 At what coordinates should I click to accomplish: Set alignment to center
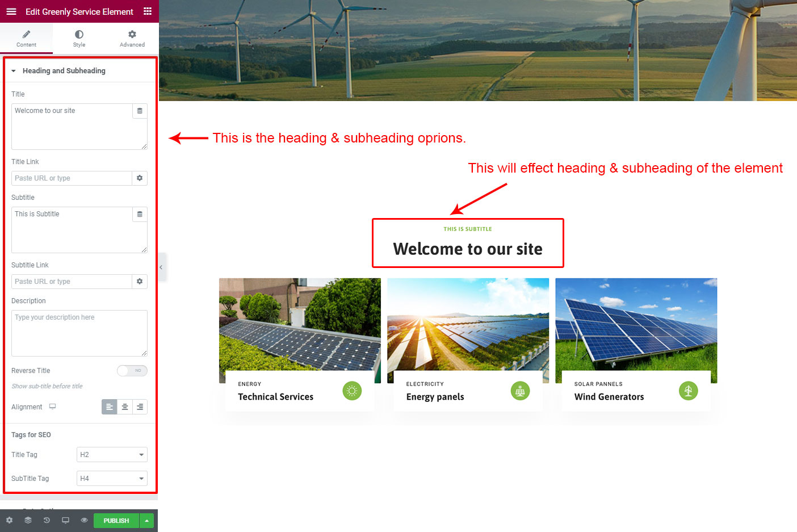coord(125,407)
